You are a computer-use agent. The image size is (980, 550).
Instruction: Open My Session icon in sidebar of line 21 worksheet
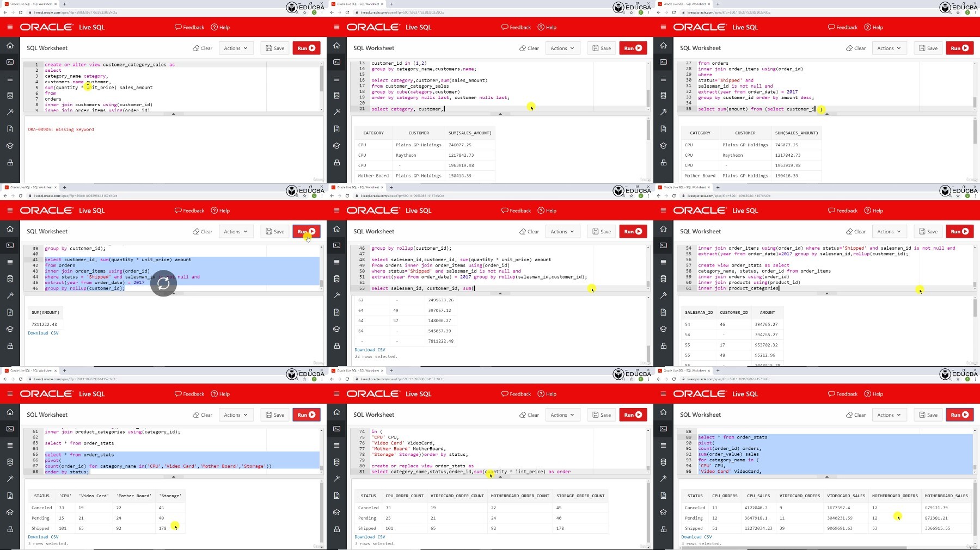point(336,79)
